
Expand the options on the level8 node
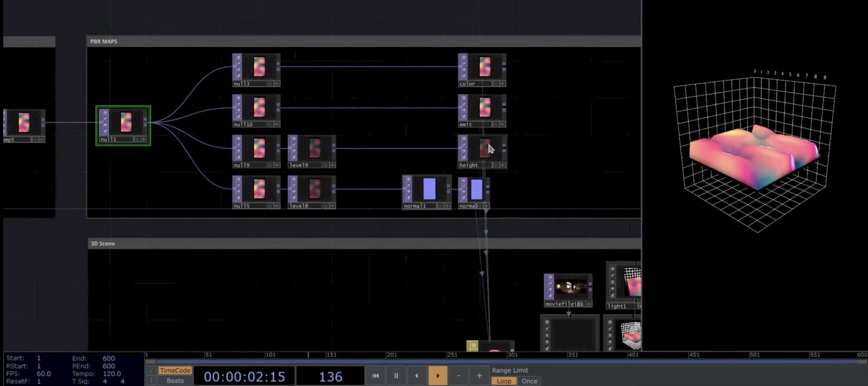pyautogui.click(x=333, y=206)
